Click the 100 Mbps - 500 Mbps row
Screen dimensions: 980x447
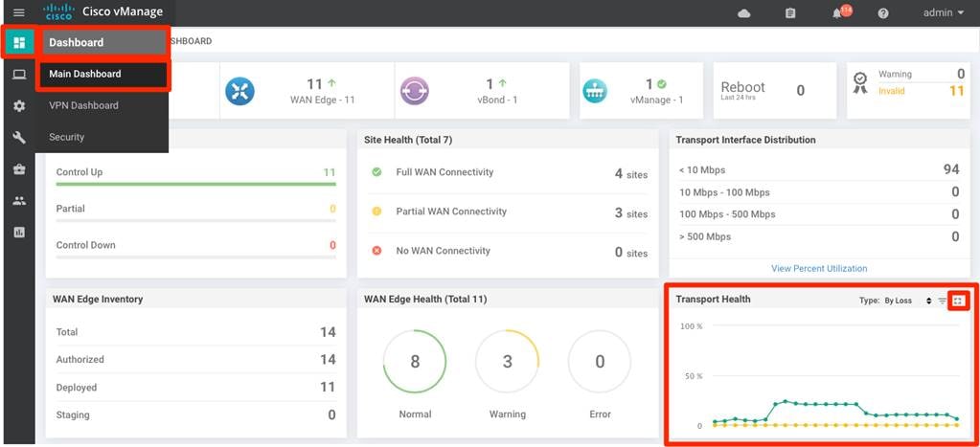tap(819, 214)
